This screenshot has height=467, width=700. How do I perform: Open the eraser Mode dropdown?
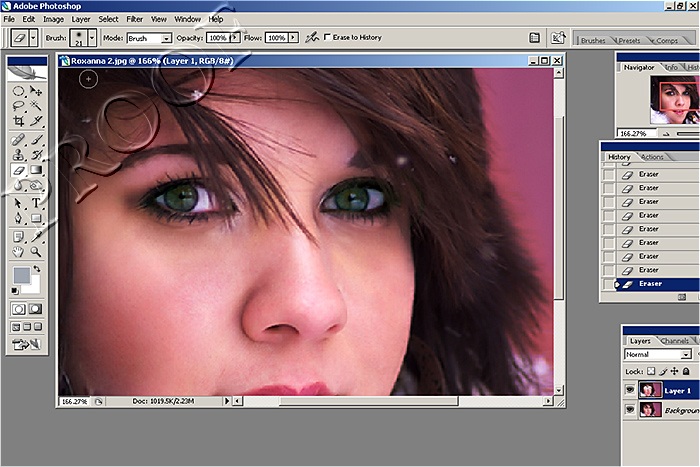tap(166, 38)
